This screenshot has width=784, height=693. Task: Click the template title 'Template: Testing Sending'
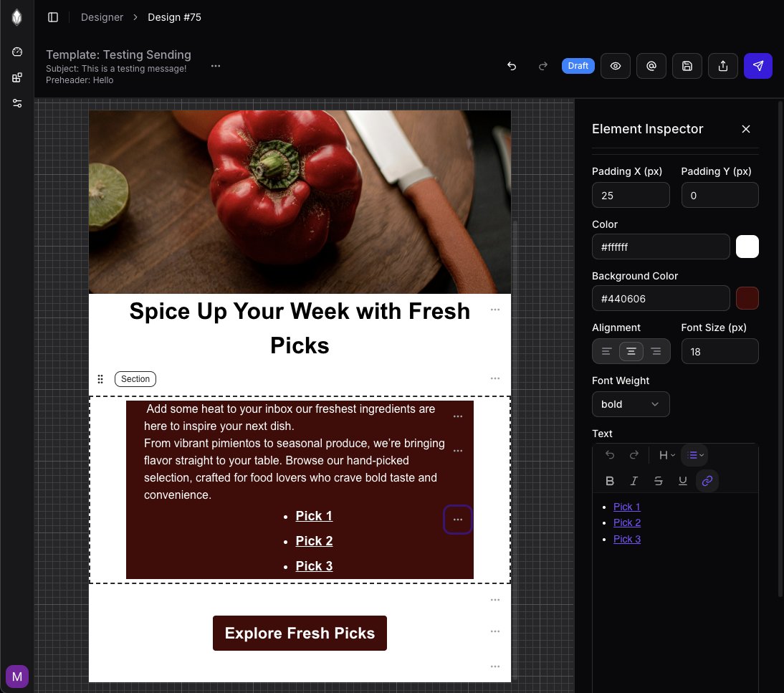pyautogui.click(x=118, y=54)
